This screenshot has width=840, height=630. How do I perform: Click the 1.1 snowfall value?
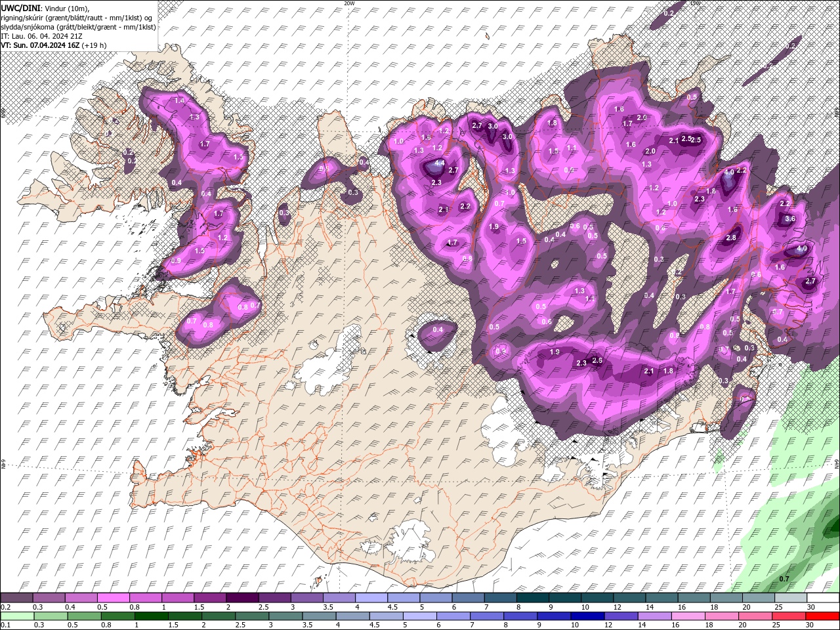click(x=572, y=148)
